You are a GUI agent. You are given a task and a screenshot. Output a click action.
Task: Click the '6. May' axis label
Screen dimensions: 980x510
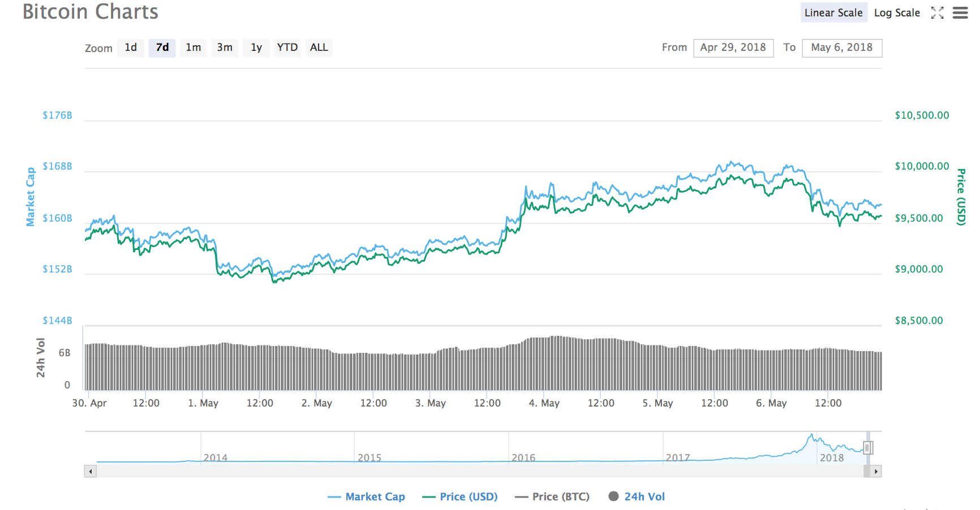(x=772, y=403)
